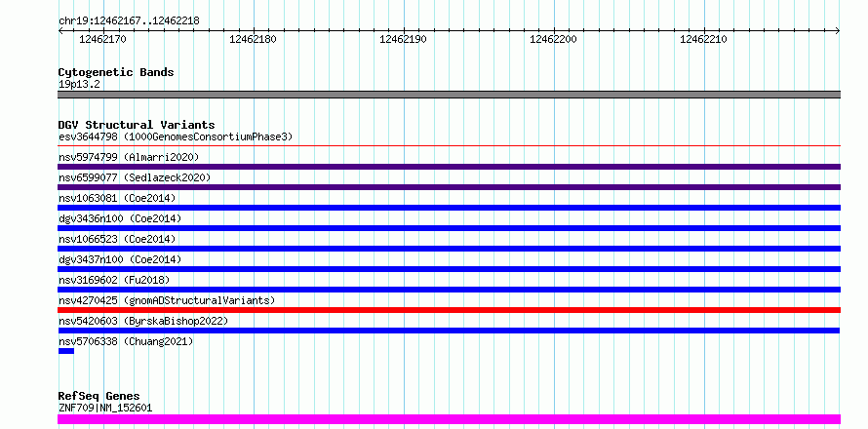
Task: Select the 19p13.2 band label
Action: 79,84
